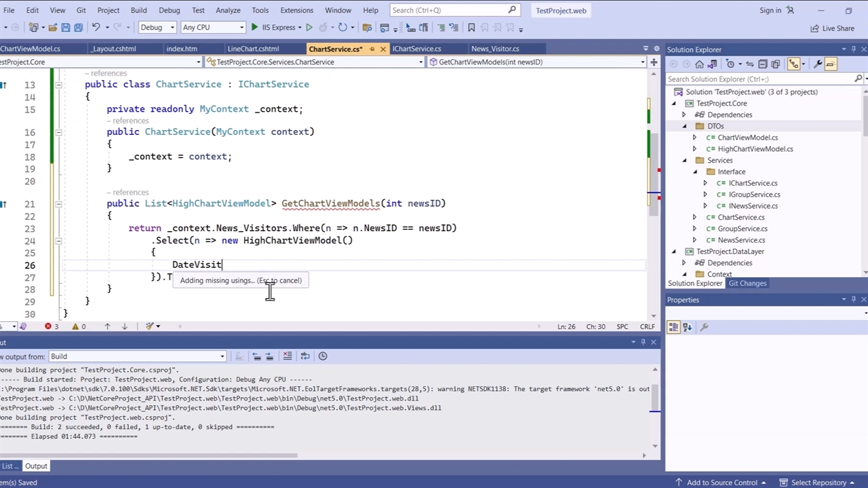
Task: Click the Save All toolbar icon
Action: (x=78, y=28)
